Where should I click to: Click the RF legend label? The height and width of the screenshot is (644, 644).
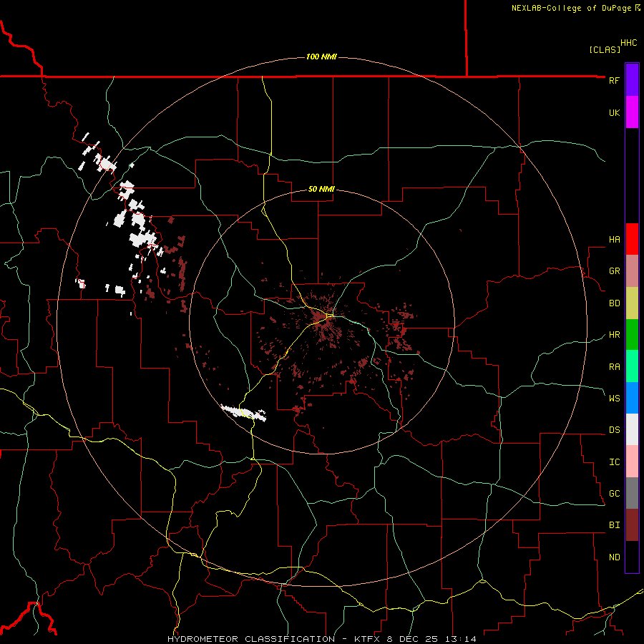click(x=614, y=80)
